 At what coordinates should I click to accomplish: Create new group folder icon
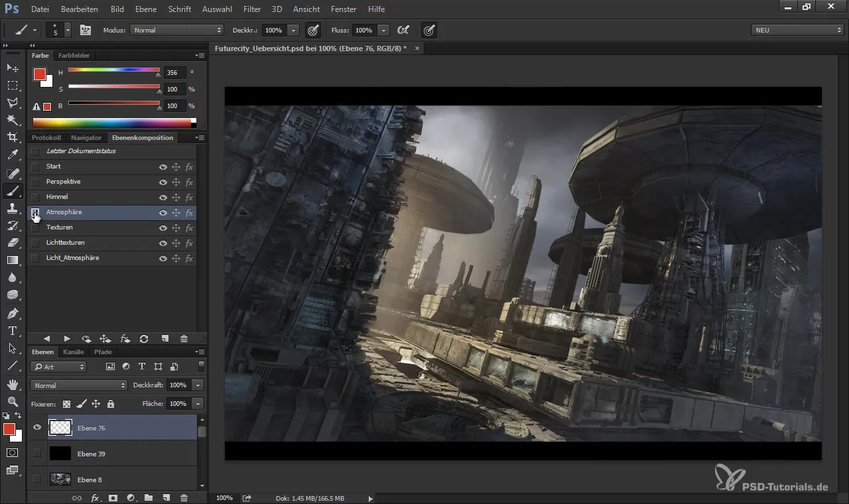pyautogui.click(x=149, y=497)
